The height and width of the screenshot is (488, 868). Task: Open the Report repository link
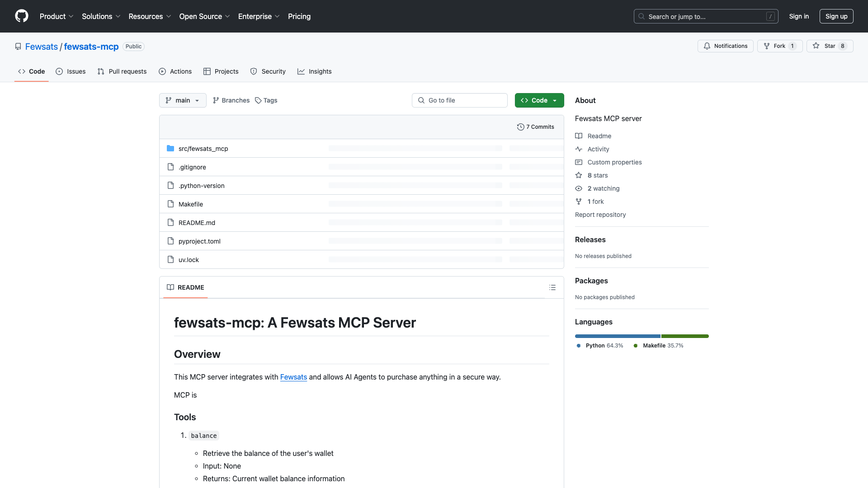pos(600,215)
